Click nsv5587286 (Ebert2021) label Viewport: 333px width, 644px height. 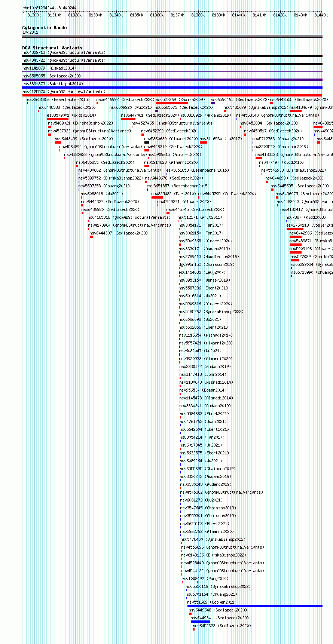(203, 288)
